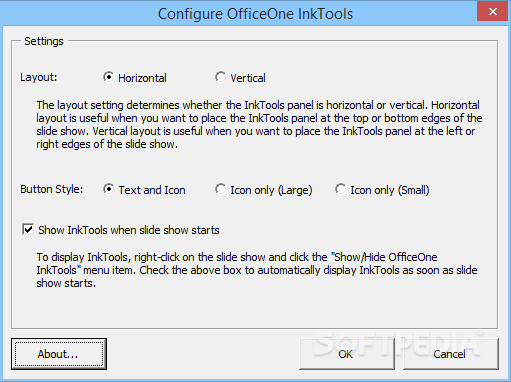The height and width of the screenshot is (382, 511).
Task: Click the Button Style: label
Action: pyautogui.click(x=52, y=189)
